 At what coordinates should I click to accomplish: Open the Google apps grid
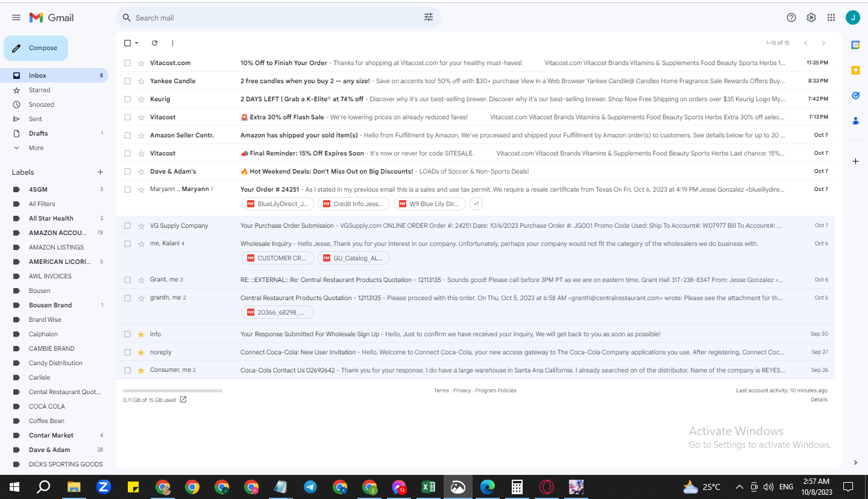[x=831, y=17]
